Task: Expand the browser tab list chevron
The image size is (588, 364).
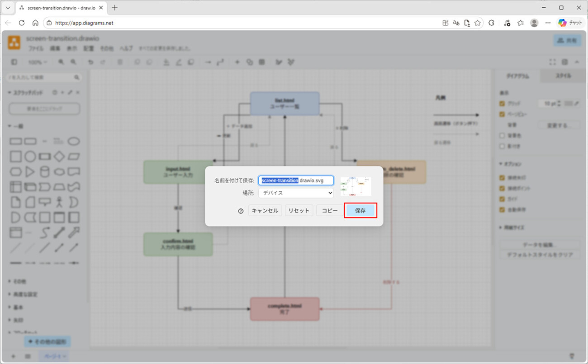Action: [x=8, y=8]
